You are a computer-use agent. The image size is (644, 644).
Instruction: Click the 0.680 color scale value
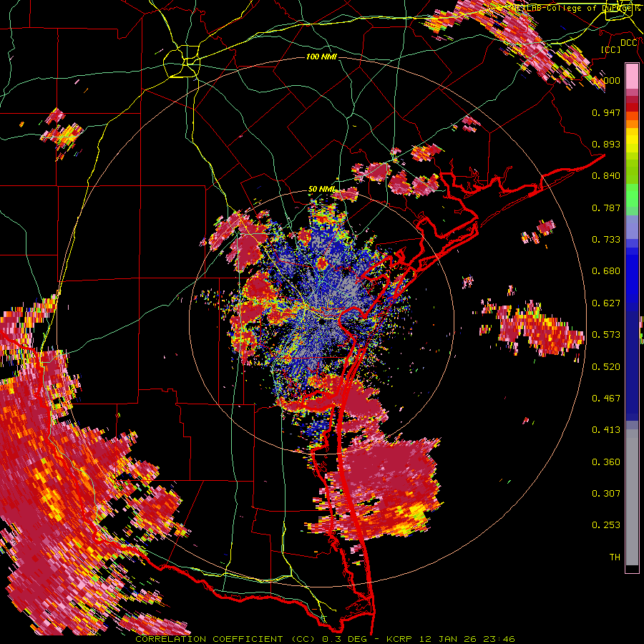(606, 271)
